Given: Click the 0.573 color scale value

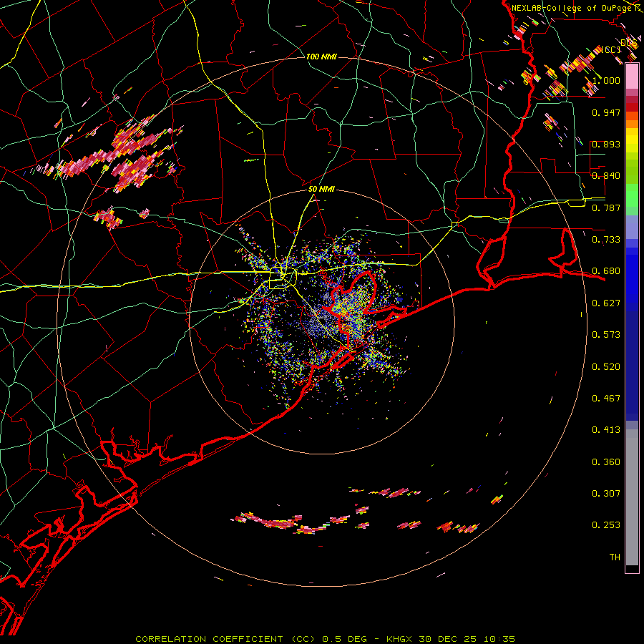Looking at the screenshot, I should point(606,335).
